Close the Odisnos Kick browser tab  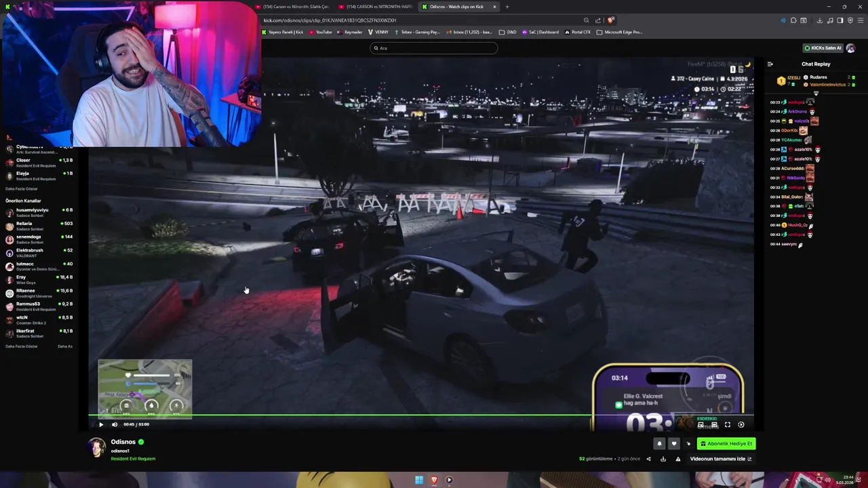[x=494, y=7]
